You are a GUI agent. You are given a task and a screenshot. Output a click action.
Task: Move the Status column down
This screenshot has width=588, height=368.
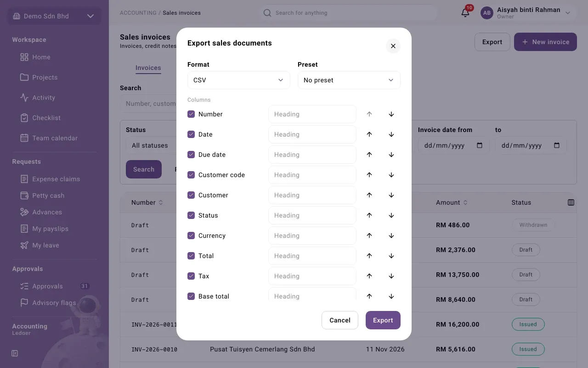(391, 215)
